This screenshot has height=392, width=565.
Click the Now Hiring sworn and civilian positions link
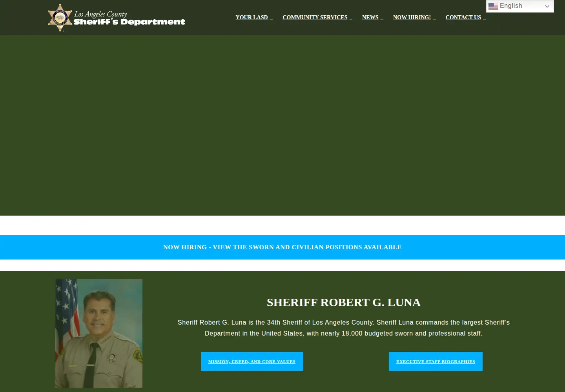pos(282,247)
